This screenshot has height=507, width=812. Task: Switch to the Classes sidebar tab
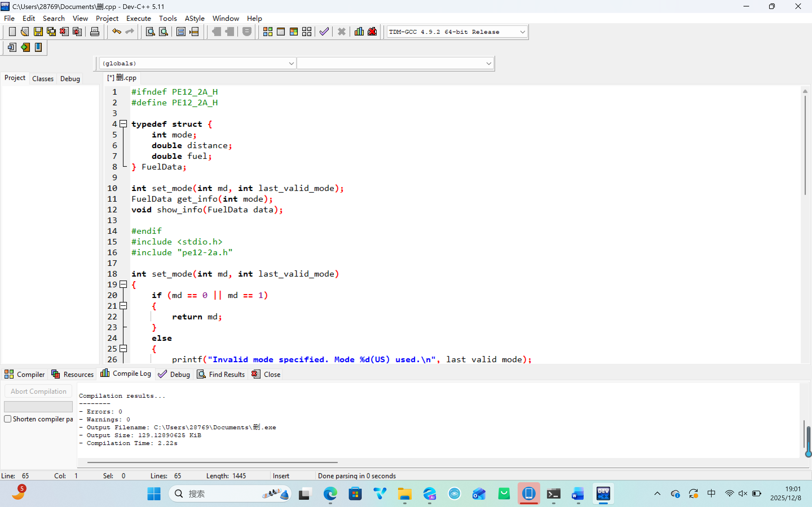pos(43,79)
